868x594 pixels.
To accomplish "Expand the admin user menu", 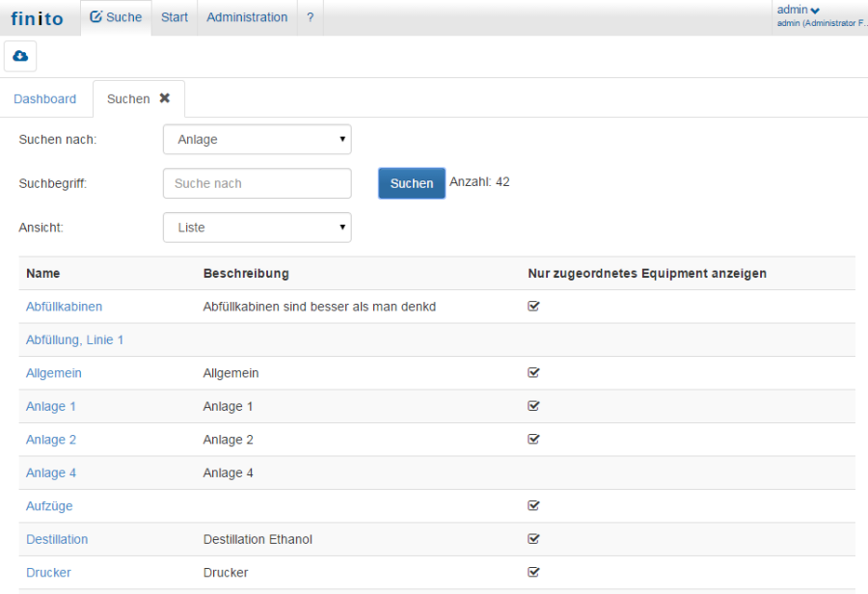I will coord(798,10).
